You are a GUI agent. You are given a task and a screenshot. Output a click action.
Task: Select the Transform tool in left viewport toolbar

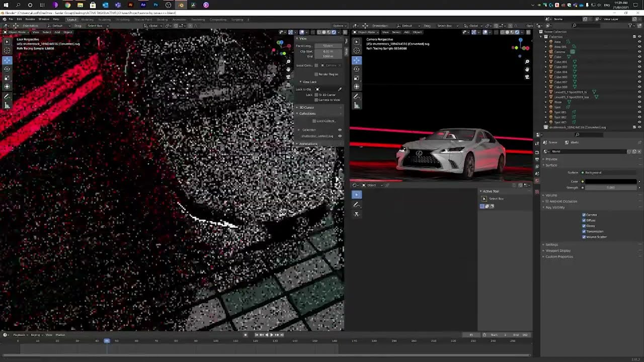click(x=7, y=86)
